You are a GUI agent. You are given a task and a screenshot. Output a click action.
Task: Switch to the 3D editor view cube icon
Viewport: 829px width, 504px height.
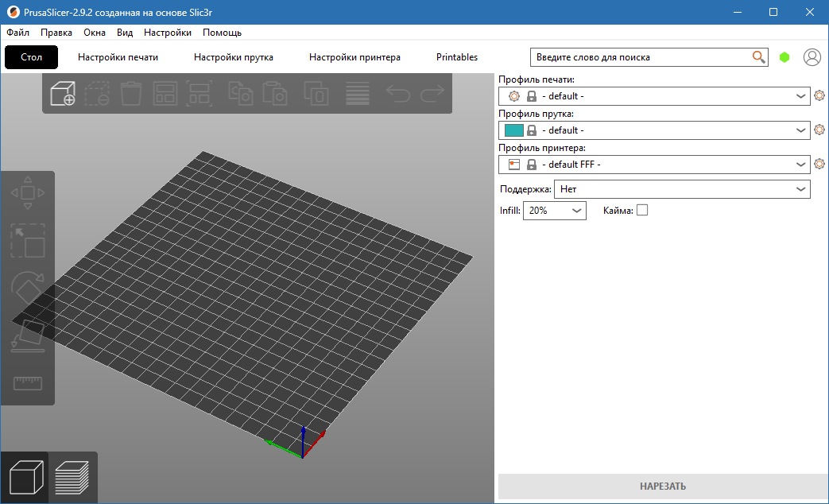point(26,478)
